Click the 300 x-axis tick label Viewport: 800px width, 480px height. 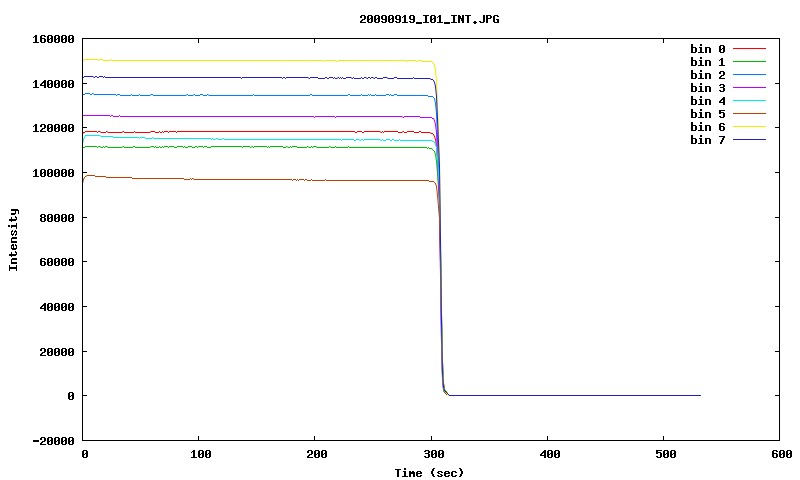pyautogui.click(x=434, y=454)
